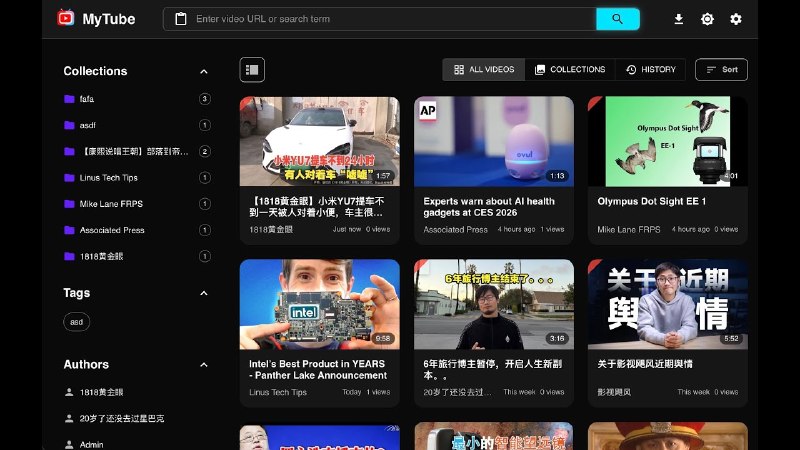Click the Mike Lane FRPS folder icon

(x=69, y=204)
